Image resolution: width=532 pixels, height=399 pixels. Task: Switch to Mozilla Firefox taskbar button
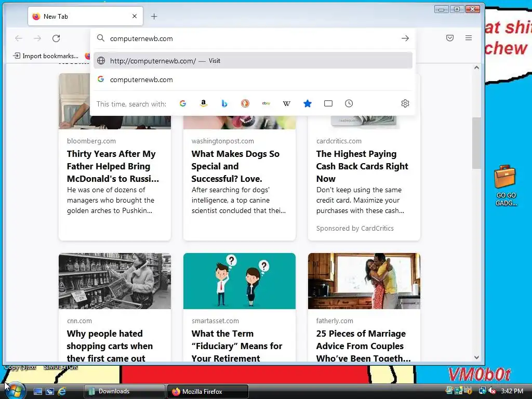pos(208,391)
